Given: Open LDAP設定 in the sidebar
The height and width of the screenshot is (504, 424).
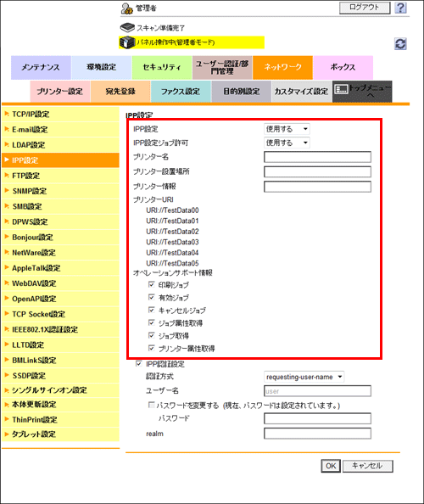Looking at the screenshot, I should [x=60, y=145].
